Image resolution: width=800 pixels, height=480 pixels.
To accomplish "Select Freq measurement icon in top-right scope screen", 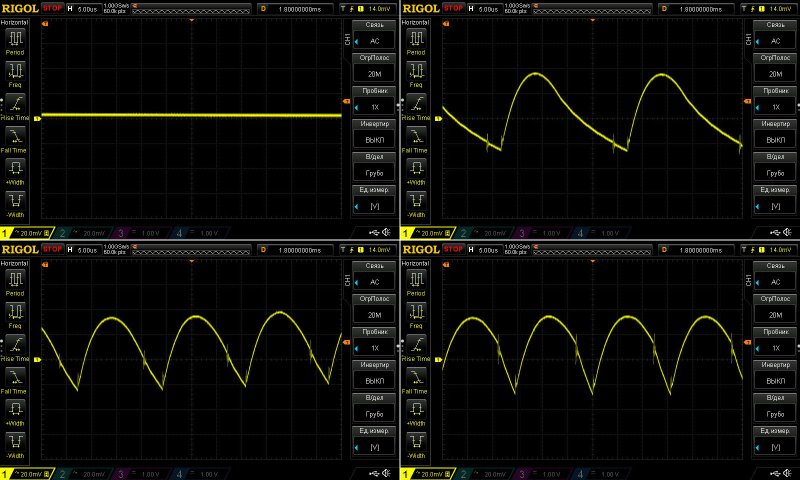I will pos(417,71).
